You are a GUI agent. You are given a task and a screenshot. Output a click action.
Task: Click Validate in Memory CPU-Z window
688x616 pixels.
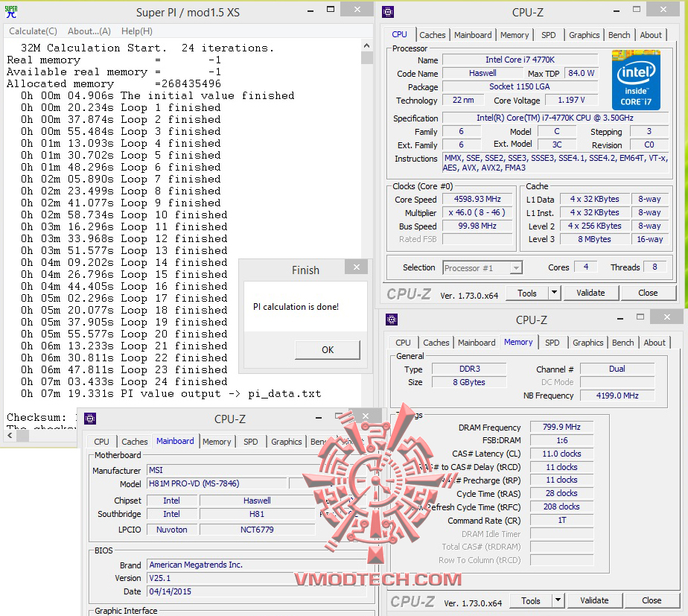[594, 600]
